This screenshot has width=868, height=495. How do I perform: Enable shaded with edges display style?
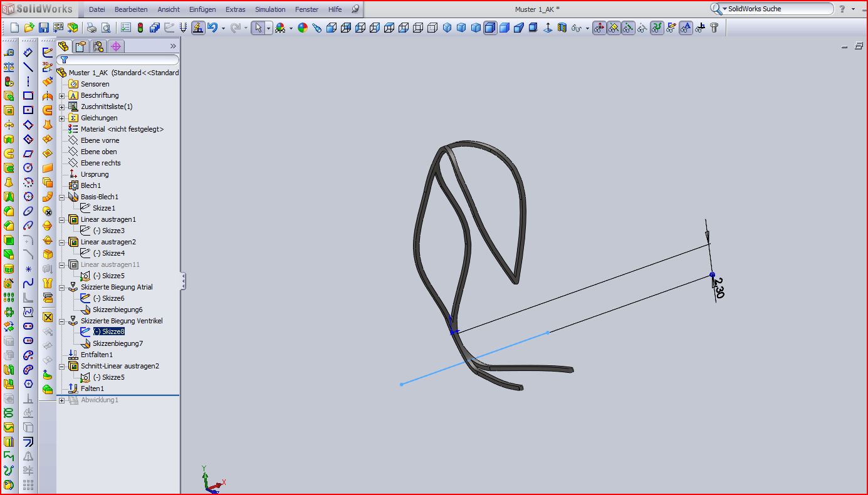489,28
